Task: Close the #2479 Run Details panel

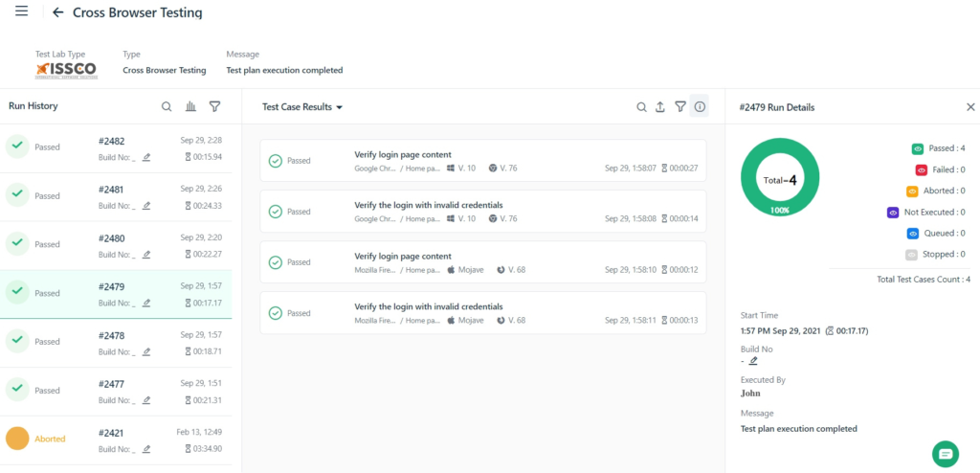Action: [x=970, y=107]
